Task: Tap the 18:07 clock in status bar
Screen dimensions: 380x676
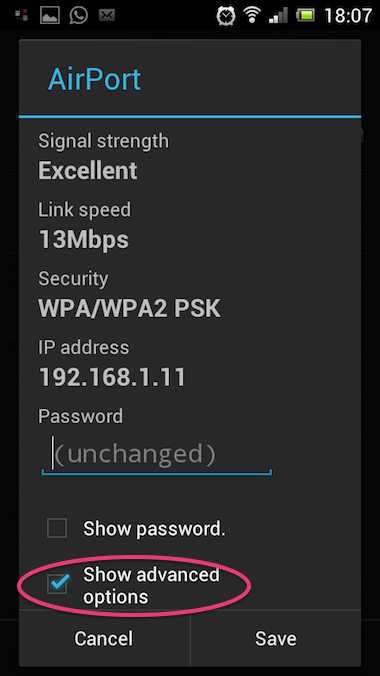Action: (348, 16)
